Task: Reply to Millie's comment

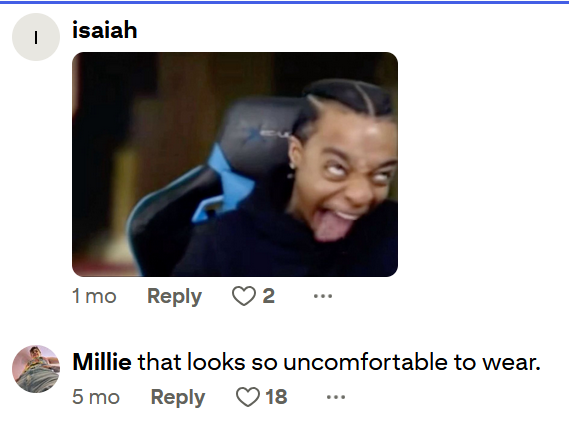Action: click(178, 397)
